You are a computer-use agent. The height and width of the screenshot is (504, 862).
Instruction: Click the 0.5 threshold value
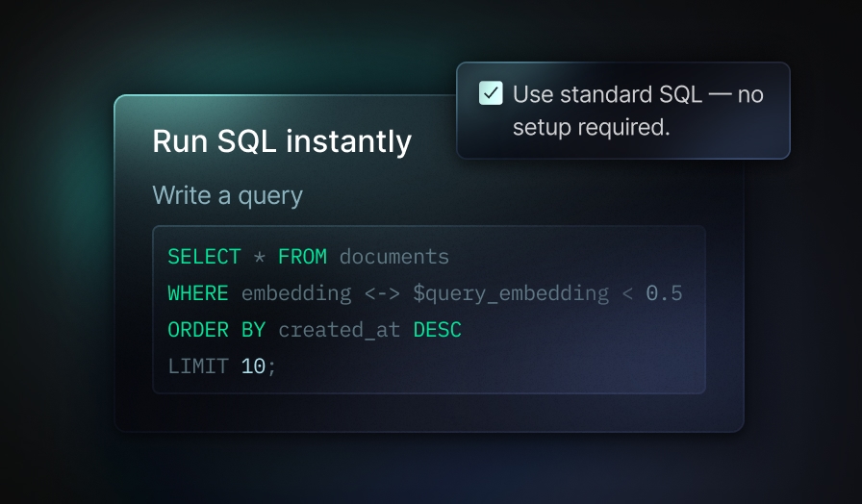(x=664, y=293)
